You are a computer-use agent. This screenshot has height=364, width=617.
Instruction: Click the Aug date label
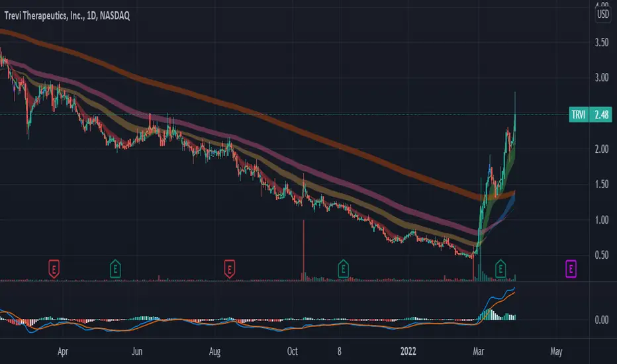[214, 351]
